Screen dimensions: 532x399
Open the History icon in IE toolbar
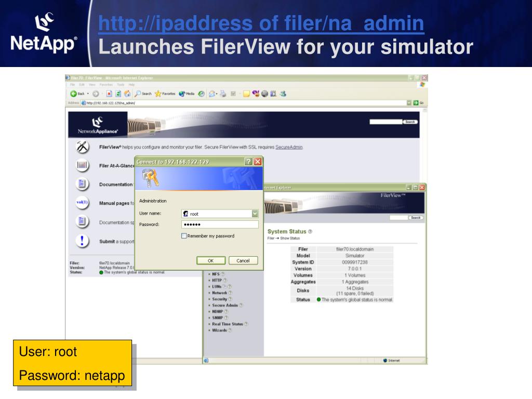[201, 94]
